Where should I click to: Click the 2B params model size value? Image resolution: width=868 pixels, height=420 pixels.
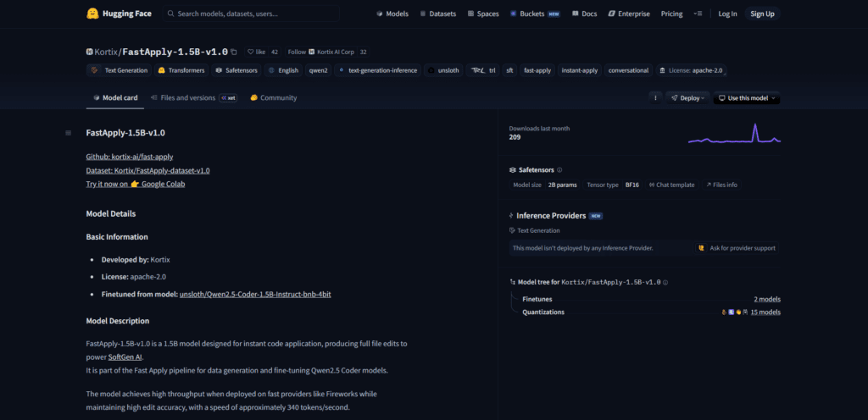coord(563,185)
